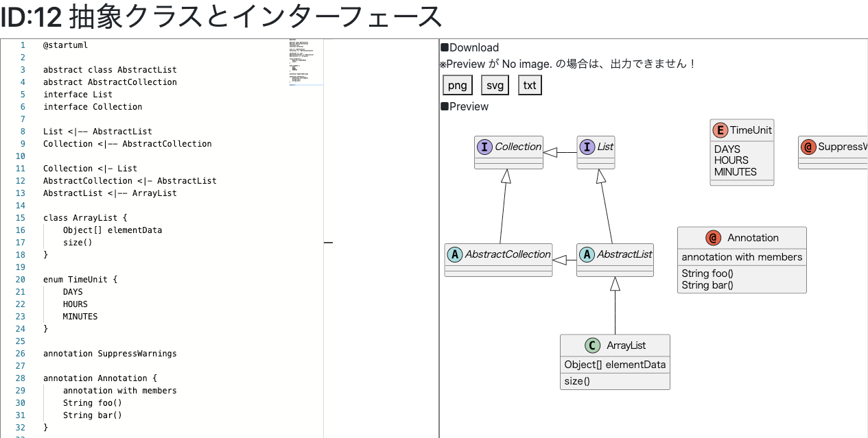The image size is (868, 438).
Task: Click the @startuml line in editor
Action: pyautogui.click(x=65, y=45)
